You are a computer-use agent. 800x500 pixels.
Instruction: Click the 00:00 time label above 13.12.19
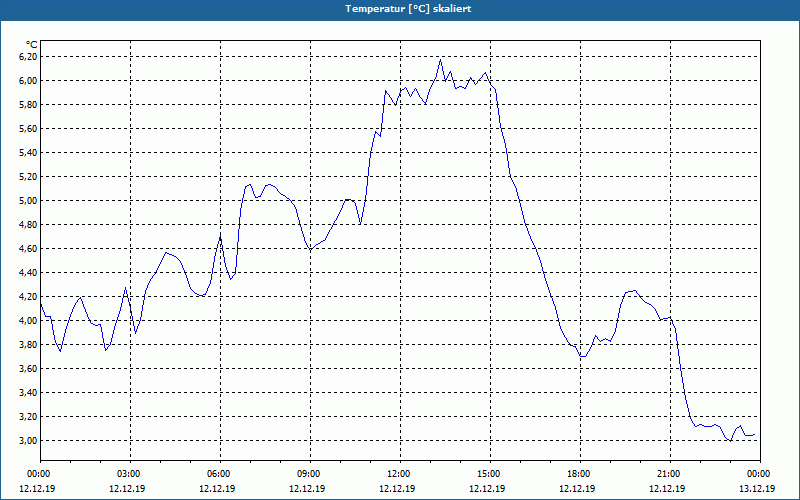tap(757, 474)
